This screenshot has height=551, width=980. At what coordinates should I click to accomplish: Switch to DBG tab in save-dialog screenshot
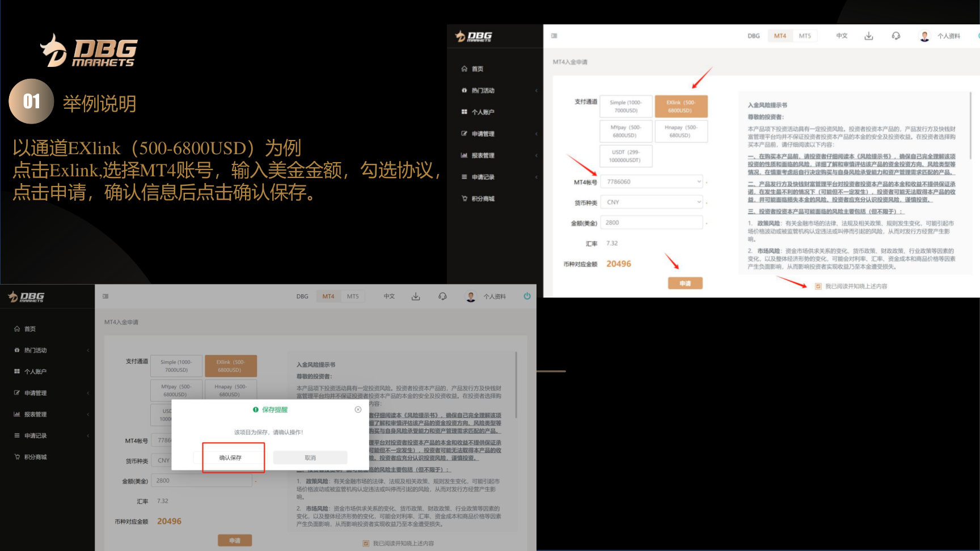[302, 296]
